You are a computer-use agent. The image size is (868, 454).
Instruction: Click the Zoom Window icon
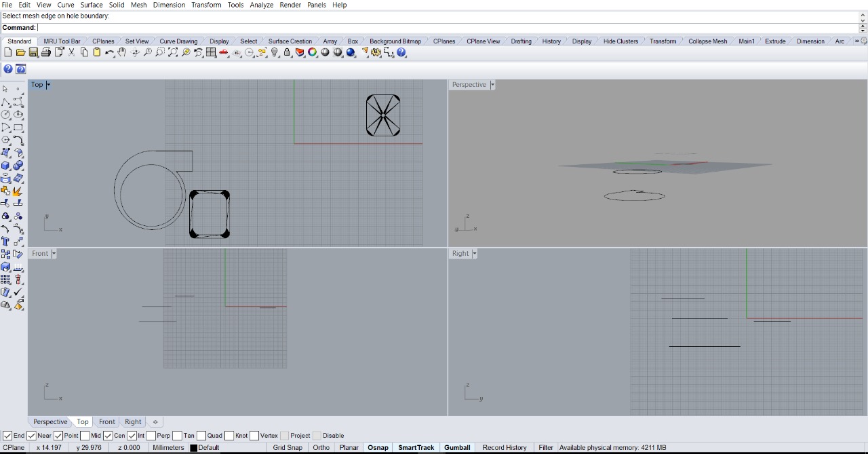click(160, 52)
